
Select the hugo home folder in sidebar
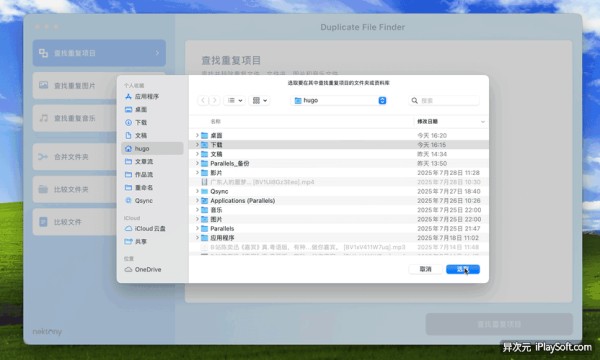(x=152, y=148)
